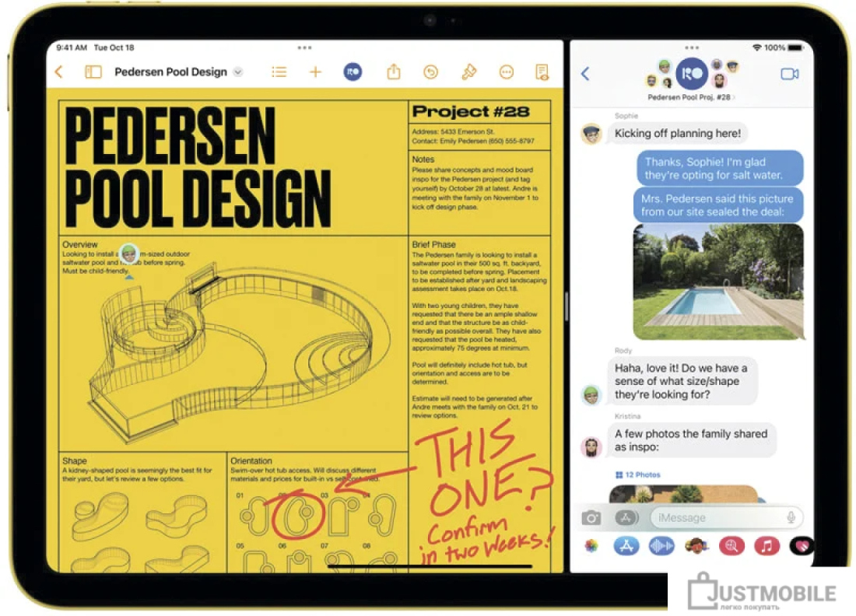Open the multitasking dots above Freeform
Screen dimensions: 856x616
304,48
